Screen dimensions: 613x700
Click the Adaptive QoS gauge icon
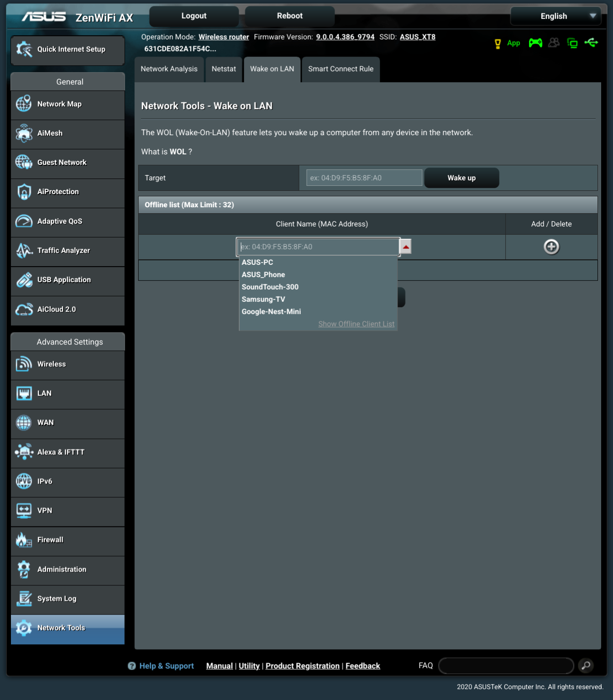point(24,221)
